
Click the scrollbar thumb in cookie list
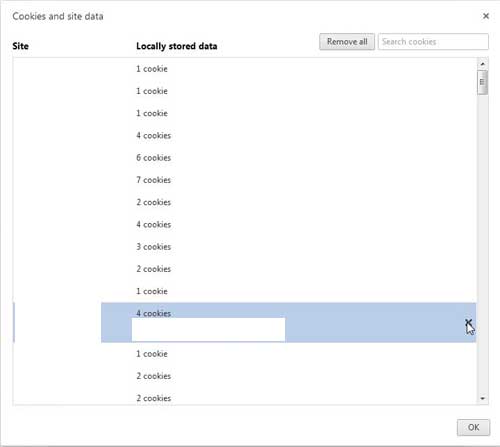point(482,82)
